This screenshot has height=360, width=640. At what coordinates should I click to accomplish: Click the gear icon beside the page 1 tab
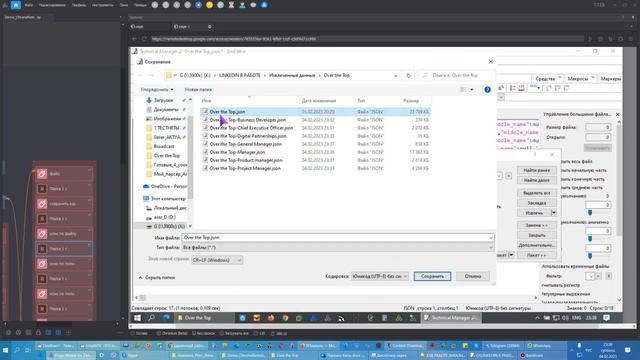pos(209,27)
